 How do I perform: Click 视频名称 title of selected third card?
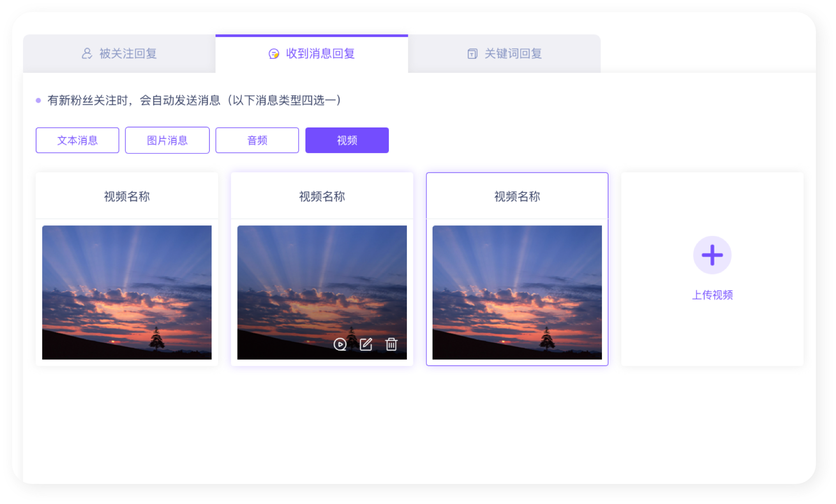pos(517,196)
